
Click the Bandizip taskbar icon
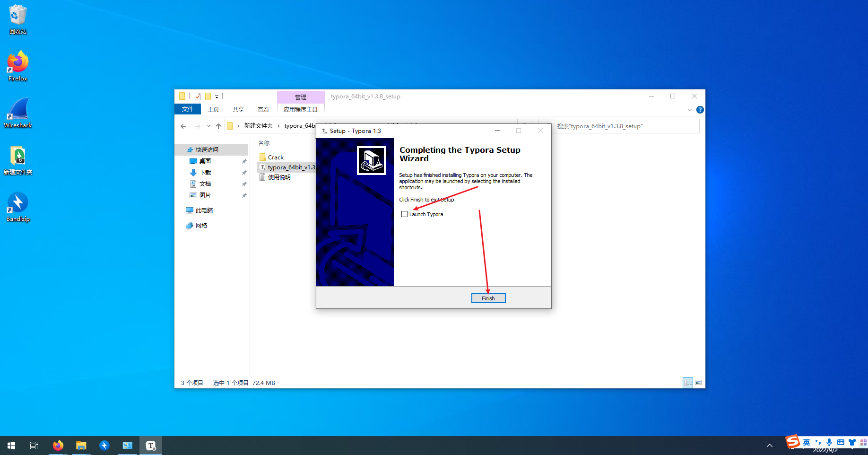coord(104,446)
